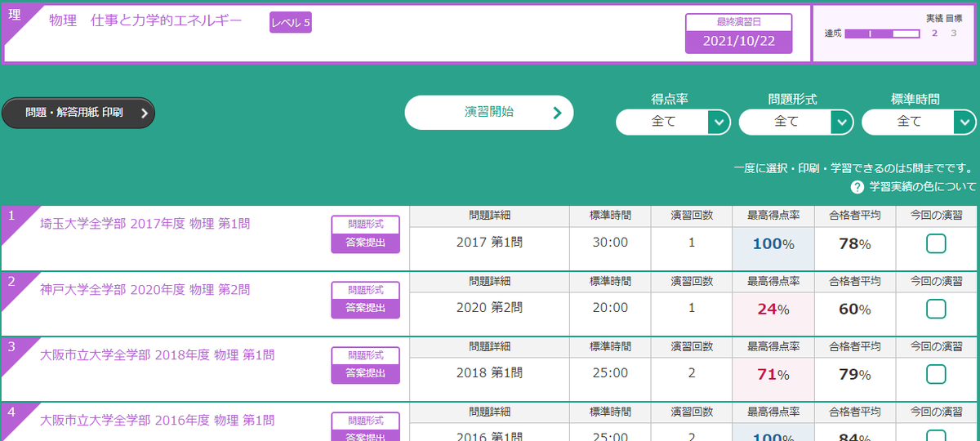Click 答案提出 badge in 埼玉大学 row

click(365, 243)
